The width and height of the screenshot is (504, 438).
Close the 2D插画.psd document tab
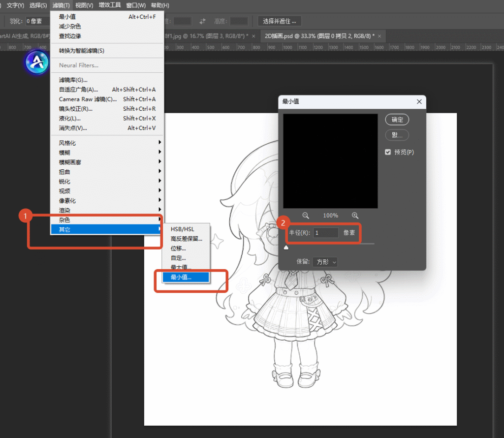(379, 36)
